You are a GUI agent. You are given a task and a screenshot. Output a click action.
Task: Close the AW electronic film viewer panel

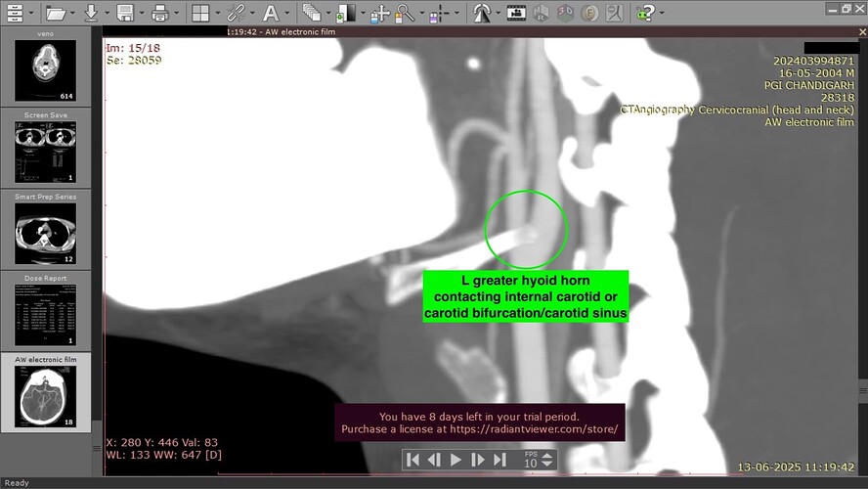tap(862, 32)
